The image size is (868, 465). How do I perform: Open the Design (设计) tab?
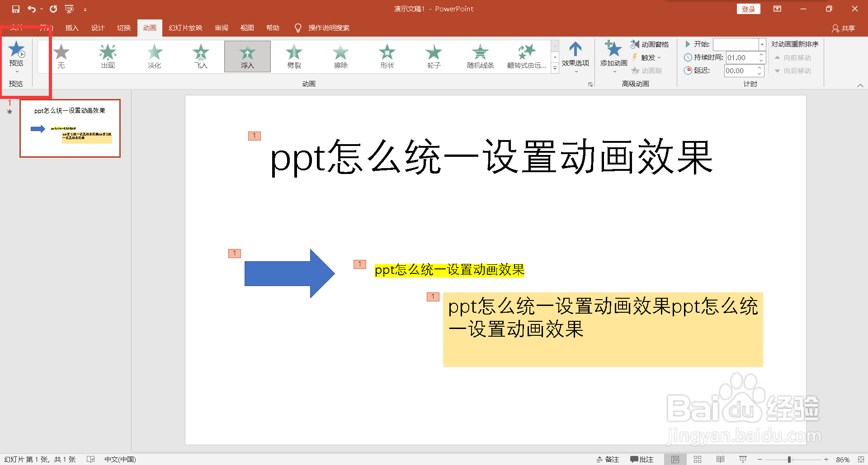click(98, 28)
